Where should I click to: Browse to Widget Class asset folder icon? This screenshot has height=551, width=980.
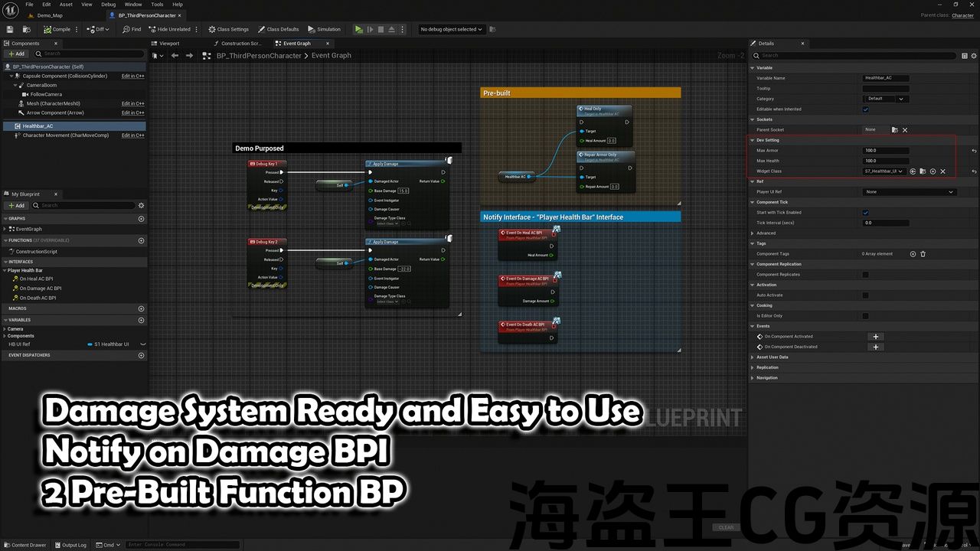[923, 171]
